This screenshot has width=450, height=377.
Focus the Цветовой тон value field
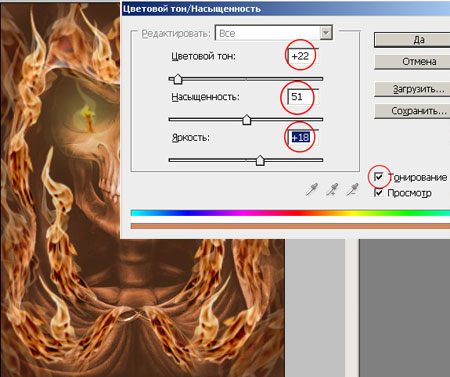coord(303,56)
